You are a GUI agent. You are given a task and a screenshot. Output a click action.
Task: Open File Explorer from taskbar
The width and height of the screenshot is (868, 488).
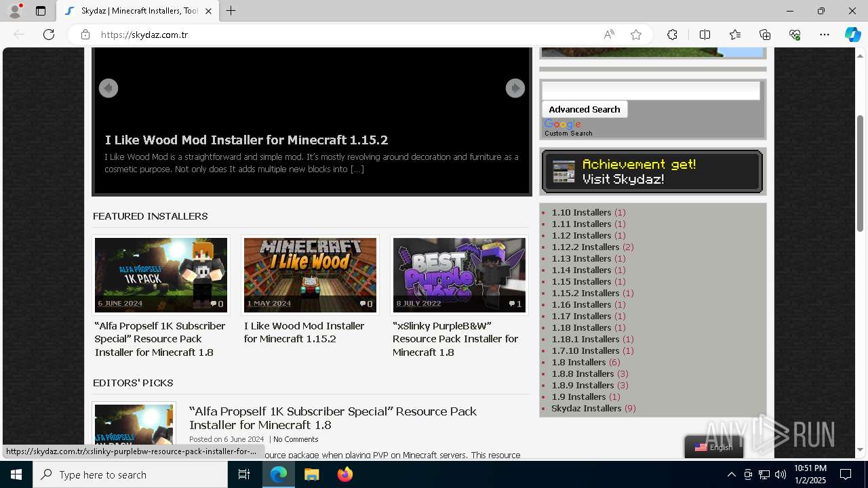pos(311,474)
